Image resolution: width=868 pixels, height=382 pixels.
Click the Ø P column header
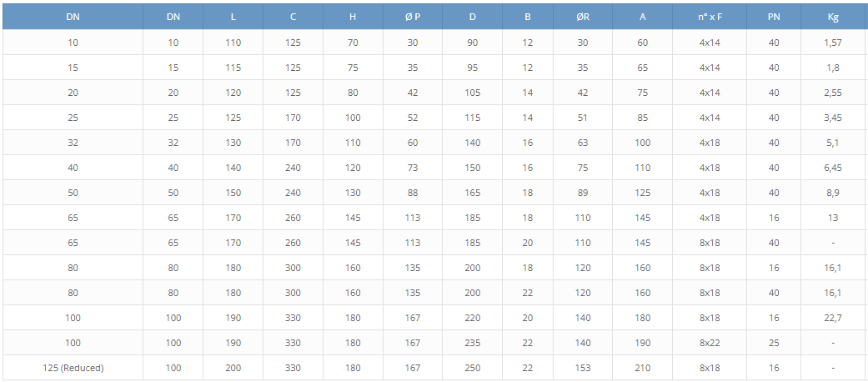coord(413,17)
